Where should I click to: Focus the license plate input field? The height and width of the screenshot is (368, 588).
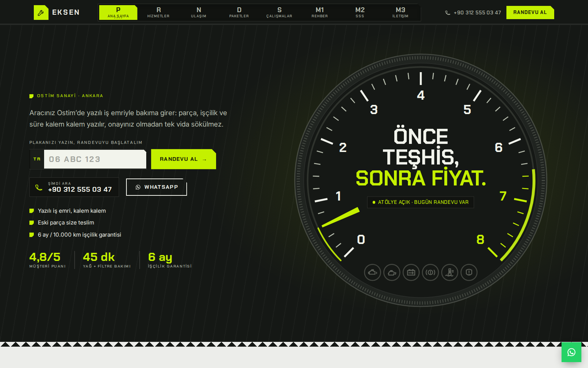(x=95, y=159)
